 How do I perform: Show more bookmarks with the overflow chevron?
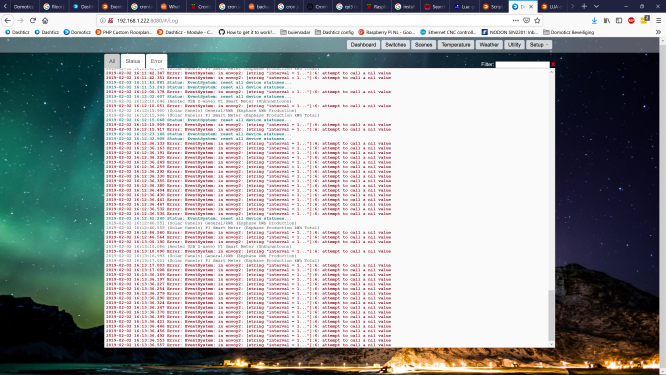pyautogui.click(x=658, y=32)
